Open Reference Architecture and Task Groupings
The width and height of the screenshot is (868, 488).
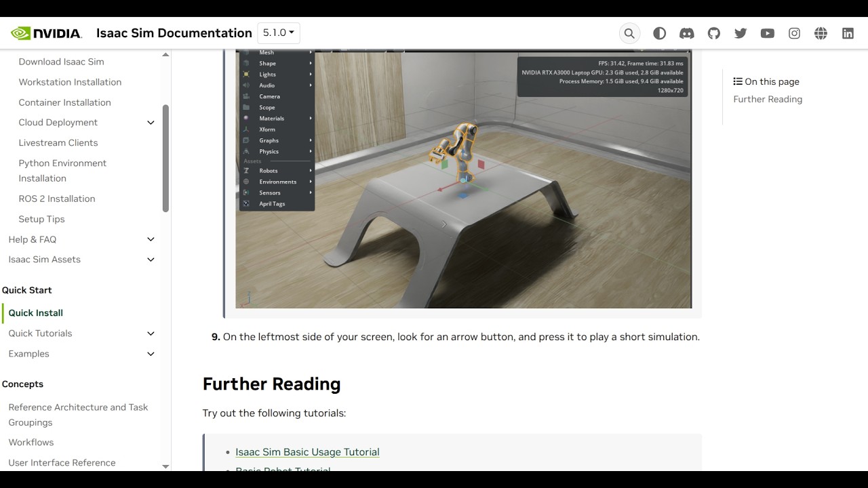(x=78, y=415)
